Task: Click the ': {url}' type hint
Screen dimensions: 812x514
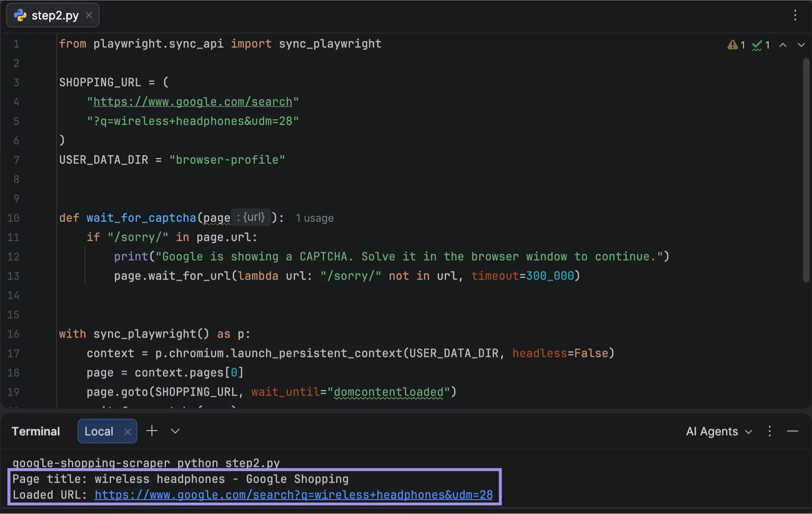Action: [251, 217]
